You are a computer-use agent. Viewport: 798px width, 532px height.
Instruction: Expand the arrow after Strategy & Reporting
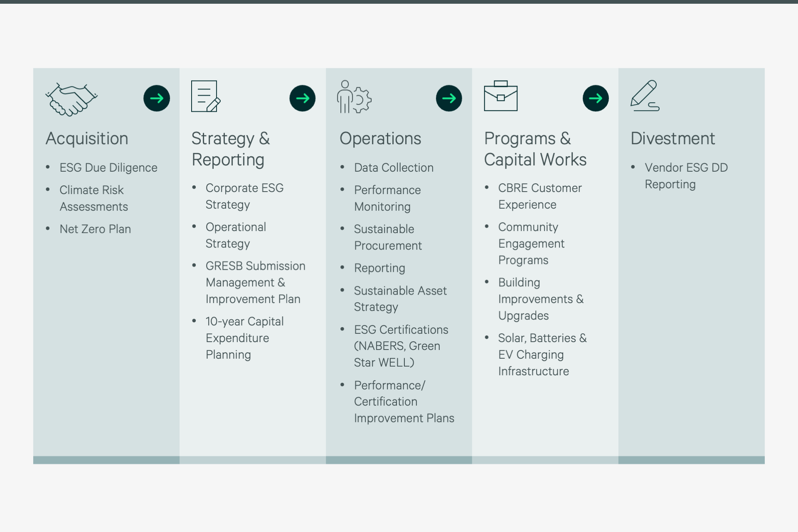tap(303, 98)
